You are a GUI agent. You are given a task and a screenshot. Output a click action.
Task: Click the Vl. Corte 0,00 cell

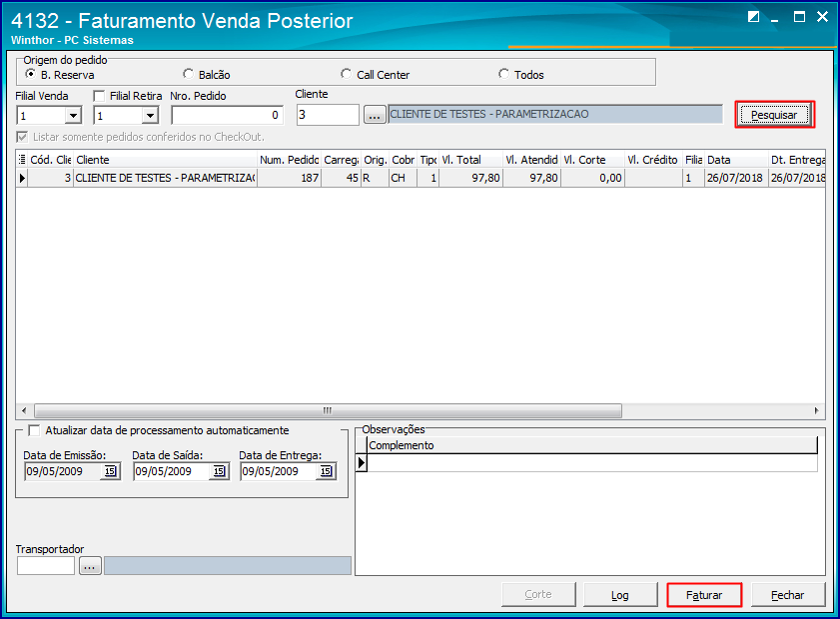(x=592, y=178)
